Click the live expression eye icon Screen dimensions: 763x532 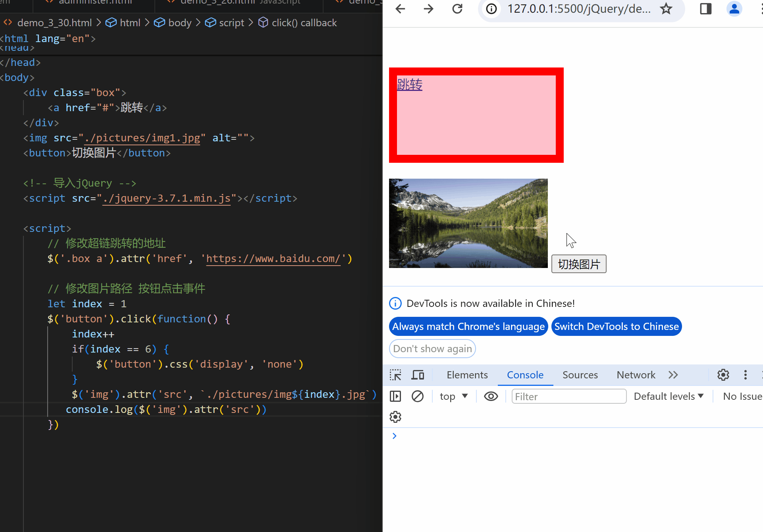coord(491,396)
